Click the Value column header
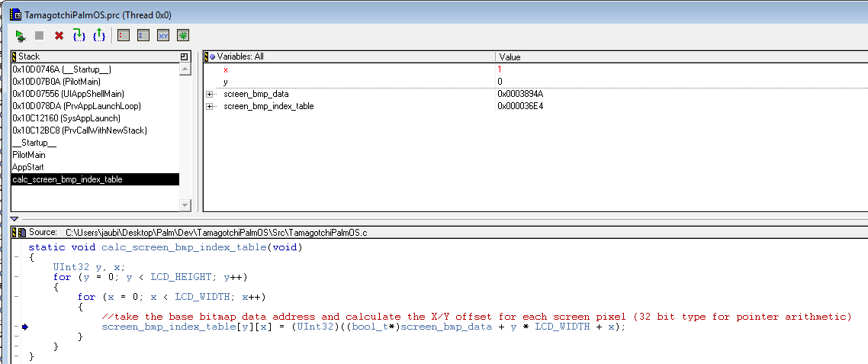 click(510, 57)
